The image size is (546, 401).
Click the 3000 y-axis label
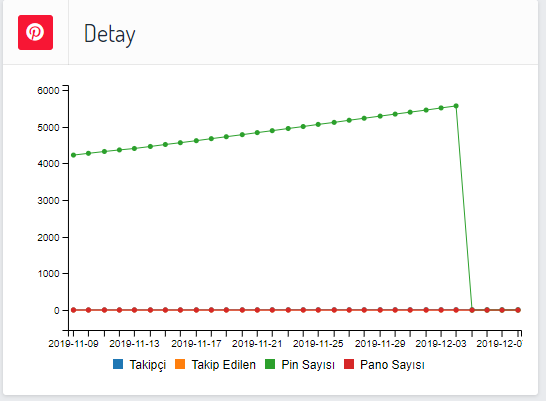48,200
